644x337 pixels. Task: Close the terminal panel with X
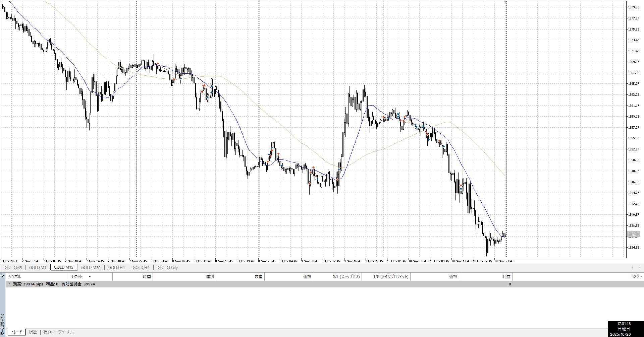click(x=3, y=276)
